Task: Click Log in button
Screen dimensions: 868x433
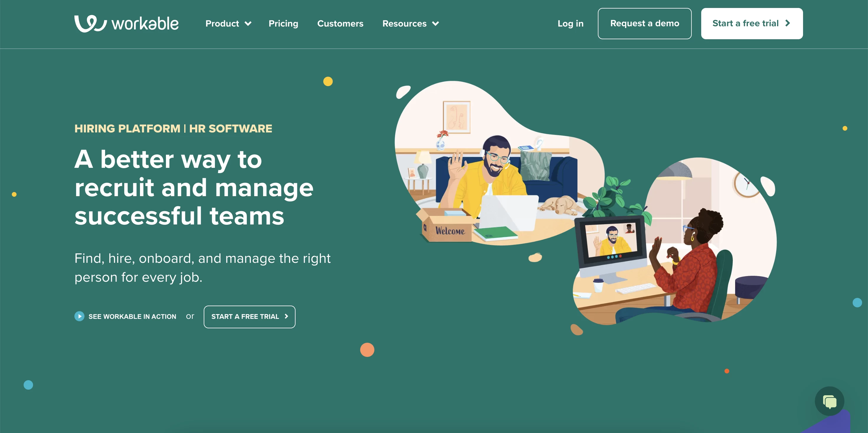Action: 570,23
